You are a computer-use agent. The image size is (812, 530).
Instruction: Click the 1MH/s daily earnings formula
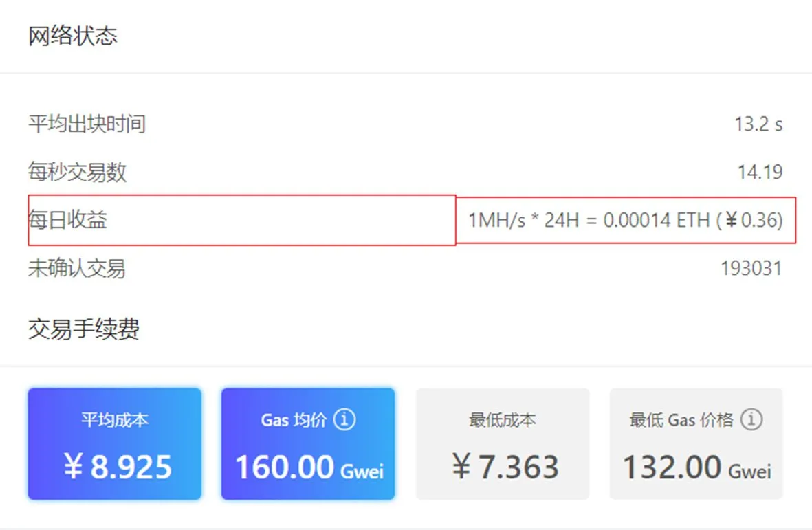pyautogui.click(x=626, y=221)
